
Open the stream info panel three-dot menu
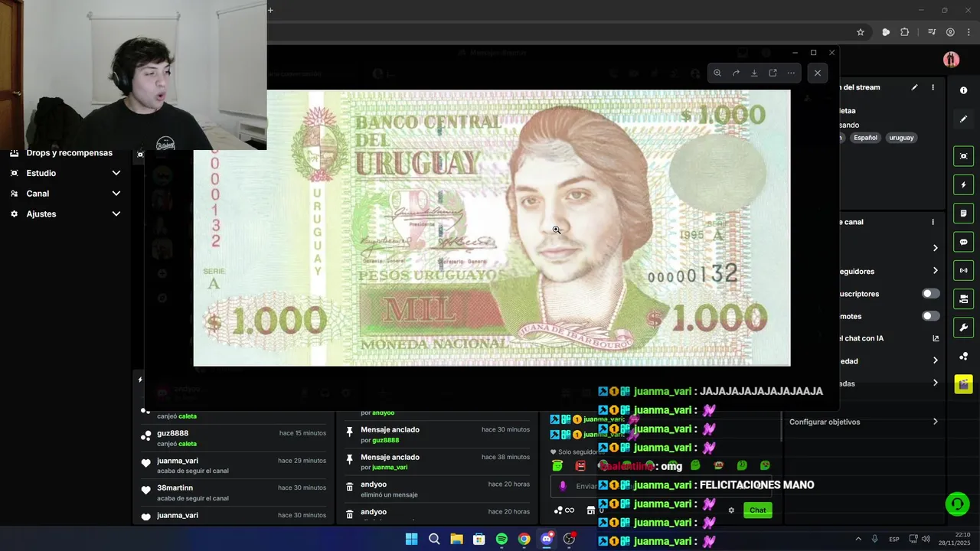coord(933,87)
